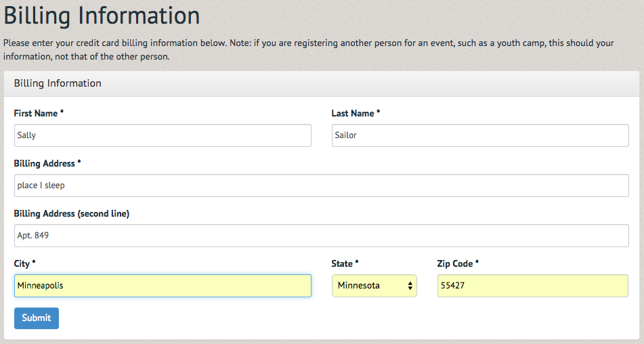
Task: Click the Zip Code label
Action: [455, 263]
